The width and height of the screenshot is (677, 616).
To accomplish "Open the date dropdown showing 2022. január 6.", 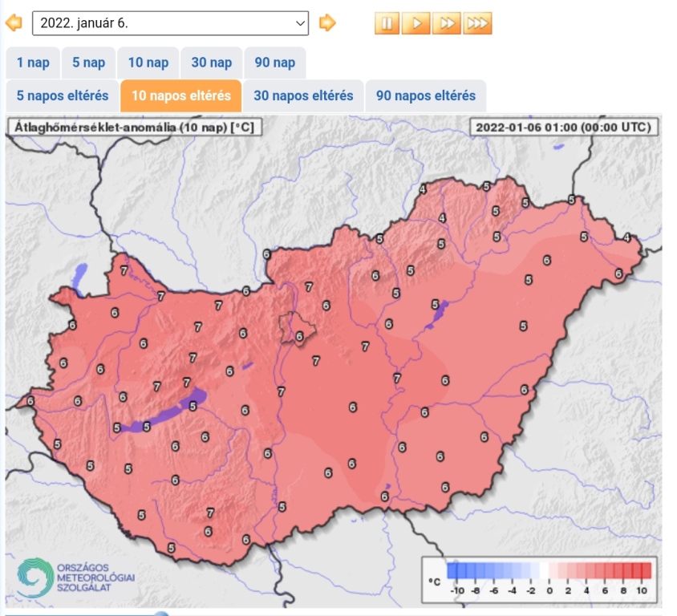I will point(170,23).
